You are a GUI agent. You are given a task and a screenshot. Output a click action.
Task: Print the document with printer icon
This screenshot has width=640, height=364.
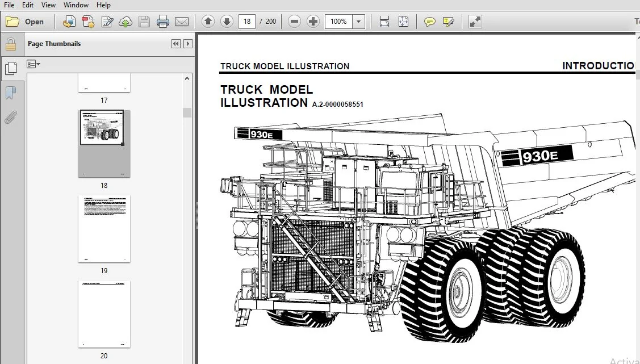click(163, 22)
